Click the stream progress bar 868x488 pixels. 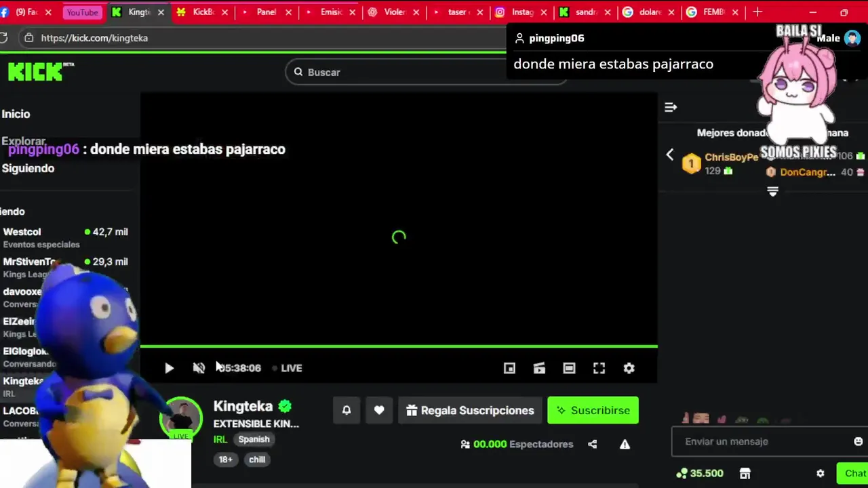tap(399, 346)
